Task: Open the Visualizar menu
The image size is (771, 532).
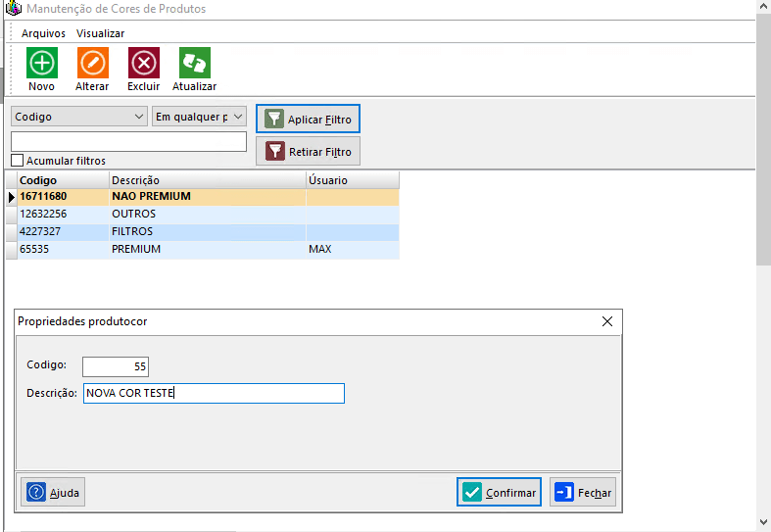Action: [x=100, y=33]
